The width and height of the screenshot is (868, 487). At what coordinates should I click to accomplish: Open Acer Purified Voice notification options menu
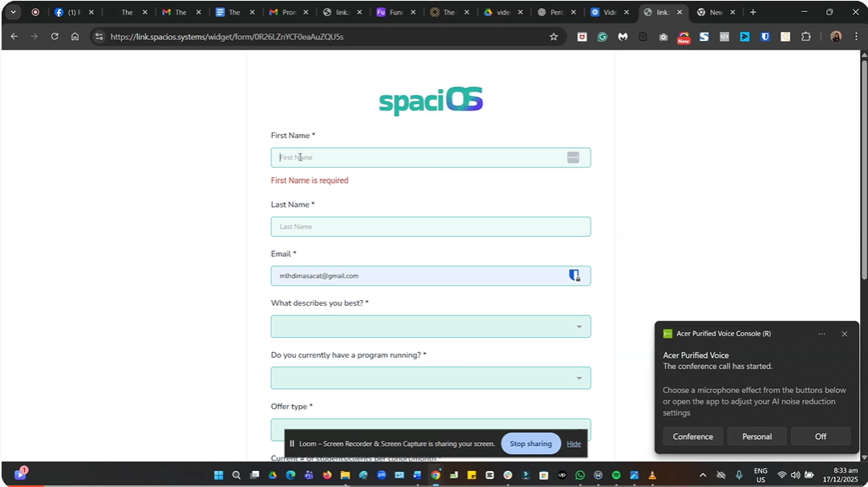point(821,334)
